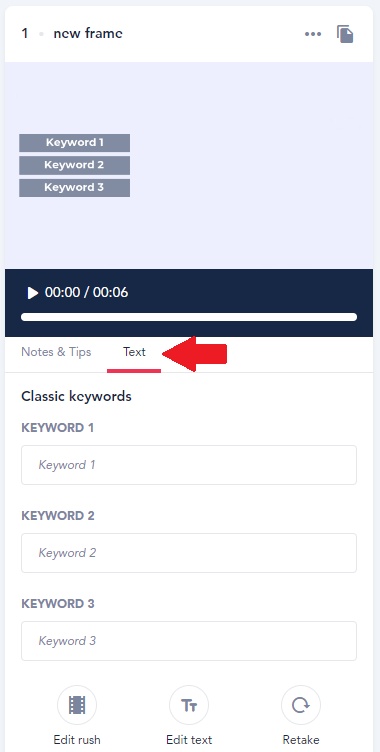This screenshot has width=380, height=752.
Task: Click into the Keyword 3 input field
Action: 189,641
